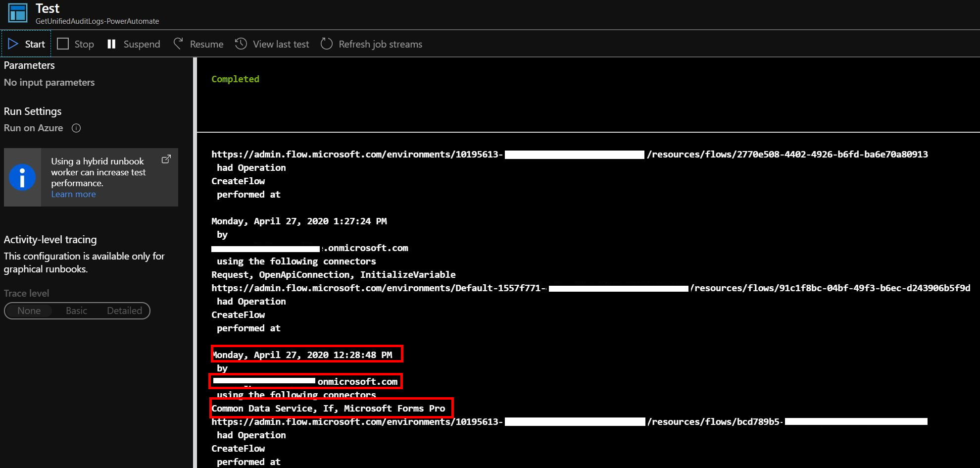
Task: Set trace level to Detailed
Action: click(125, 311)
